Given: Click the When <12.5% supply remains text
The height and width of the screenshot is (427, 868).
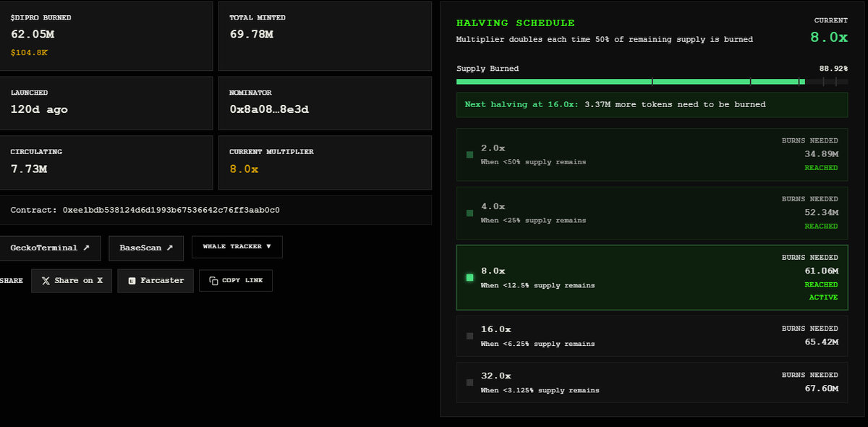Looking at the screenshot, I should tap(537, 285).
